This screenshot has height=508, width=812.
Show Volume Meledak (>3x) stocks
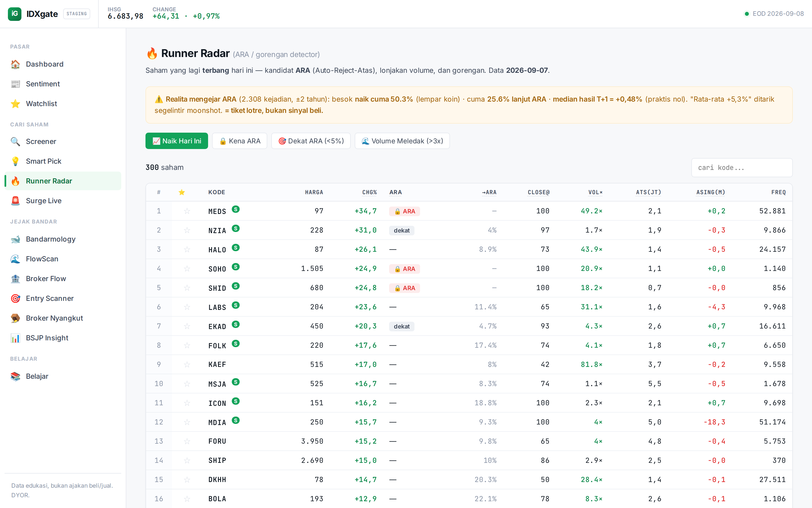click(402, 141)
